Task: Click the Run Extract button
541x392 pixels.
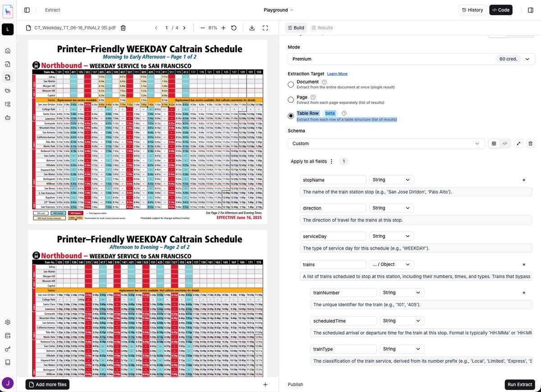Action: click(x=519, y=384)
